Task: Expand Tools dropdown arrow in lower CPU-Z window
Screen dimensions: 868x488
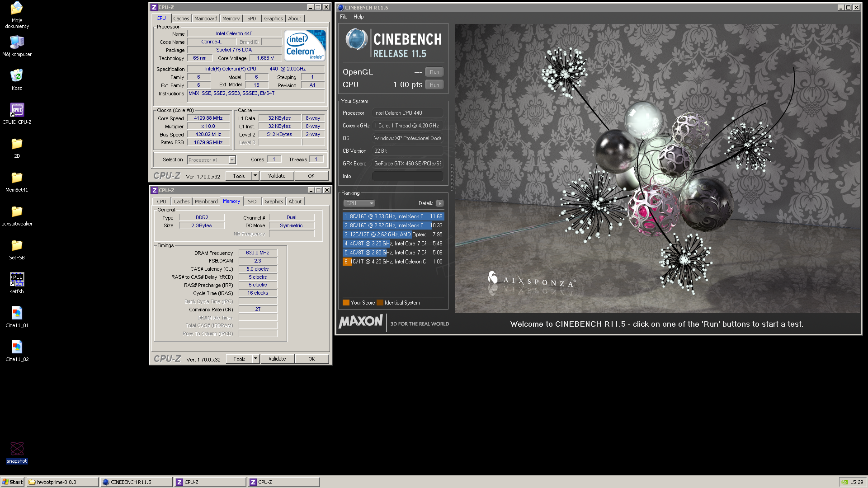Action: [x=255, y=359]
